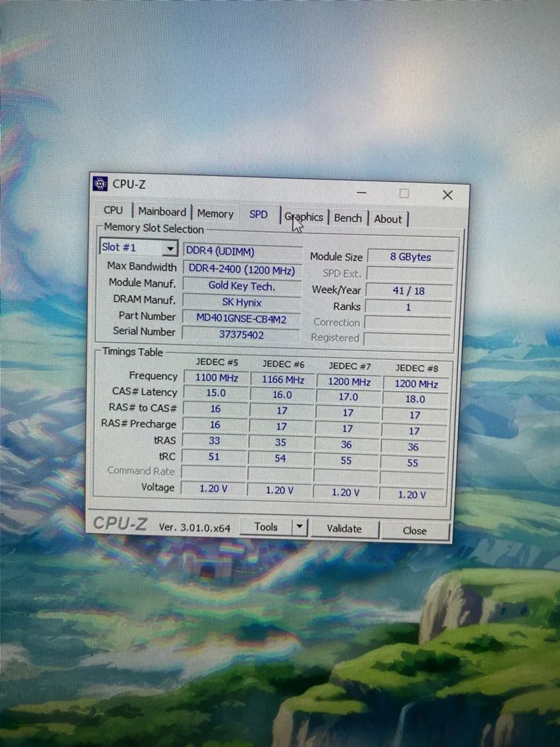The height and width of the screenshot is (747, 560).
Task: Click the JEDEC #6 column header
Action: [283, 364]
